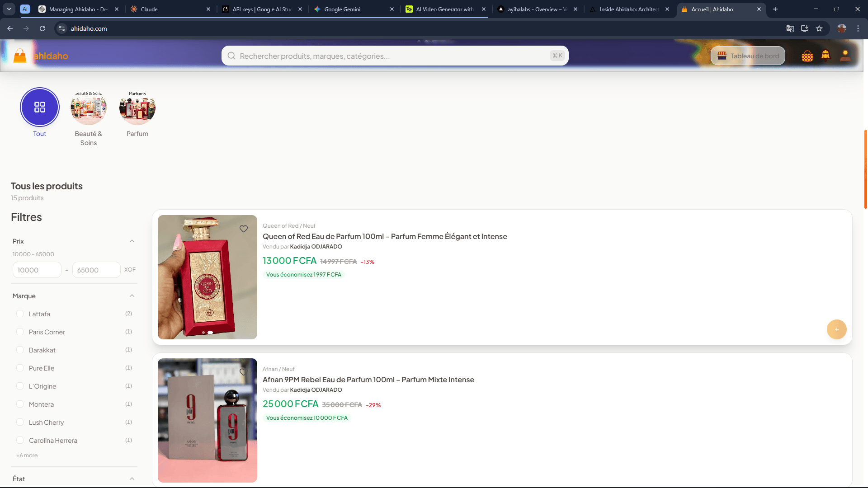Click the ahidaho logo bag icon
Image resolution: width=868 pixels, height=488 pixels.
(19, 55)
